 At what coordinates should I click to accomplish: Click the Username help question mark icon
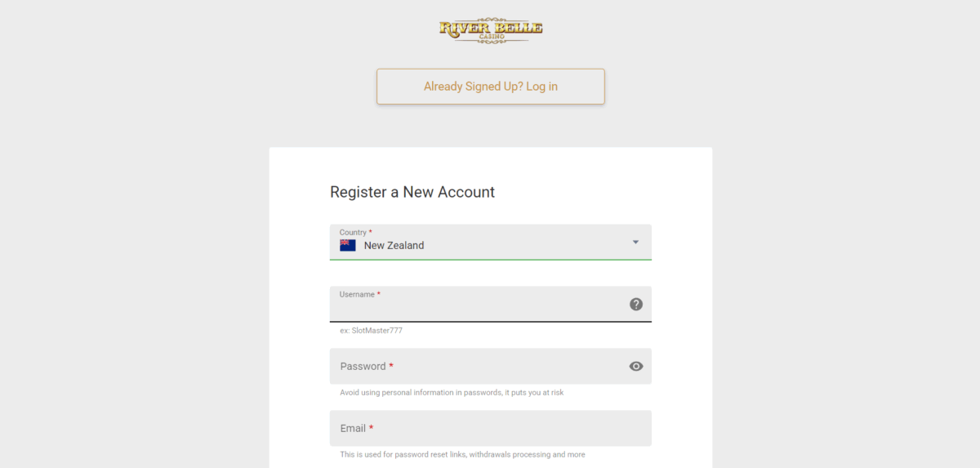(x=636, y=304)
